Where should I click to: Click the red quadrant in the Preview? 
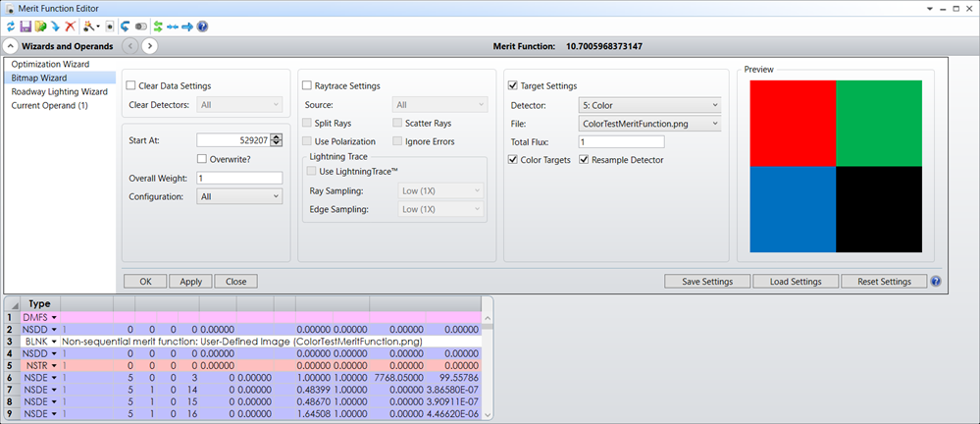click(793, 123)
